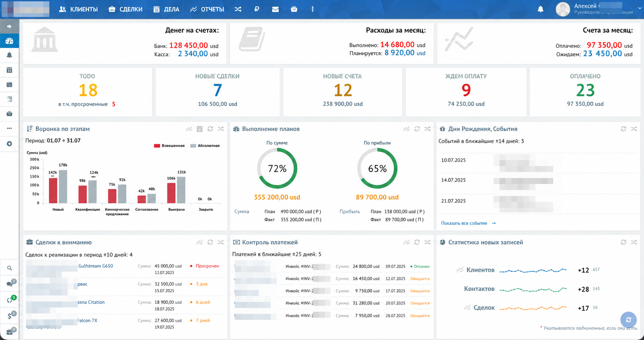Open the briefcase icon in top navigation

click(294, 9)
